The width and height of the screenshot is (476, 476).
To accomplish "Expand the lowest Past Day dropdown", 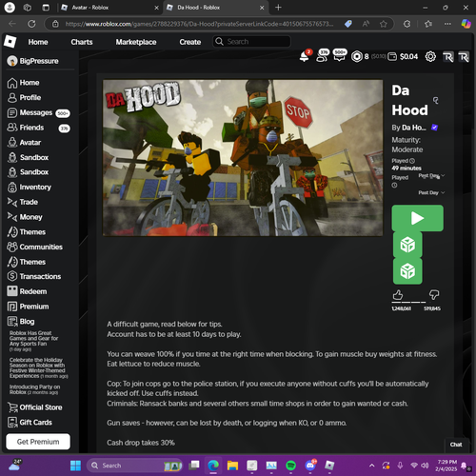I will coord(431,192).
